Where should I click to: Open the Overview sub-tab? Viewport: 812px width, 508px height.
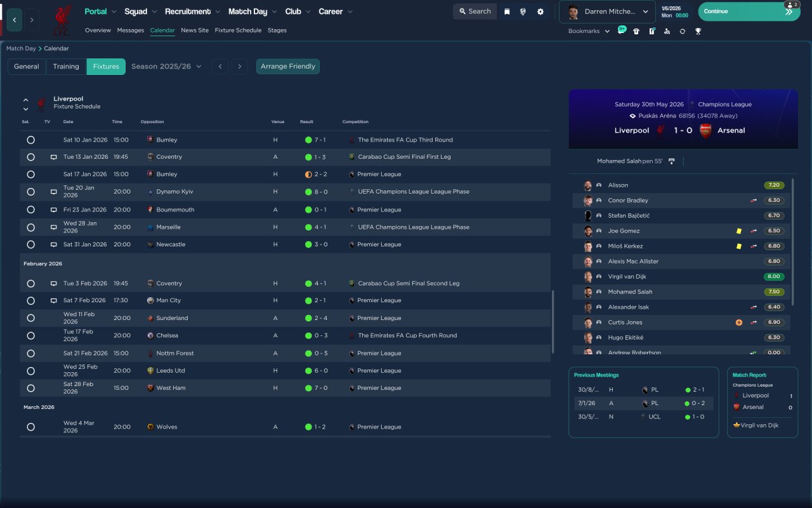pyautogui.click(x=98, y=30)
